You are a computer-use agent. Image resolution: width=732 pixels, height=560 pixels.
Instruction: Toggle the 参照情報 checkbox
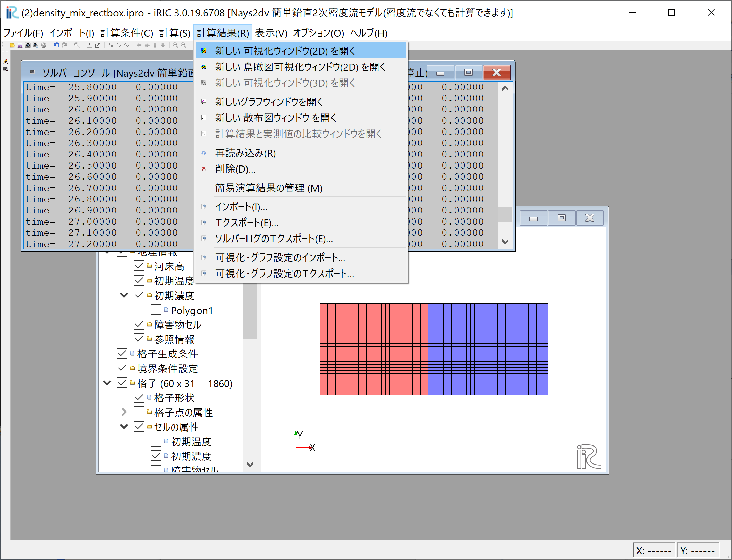point(139,339)
